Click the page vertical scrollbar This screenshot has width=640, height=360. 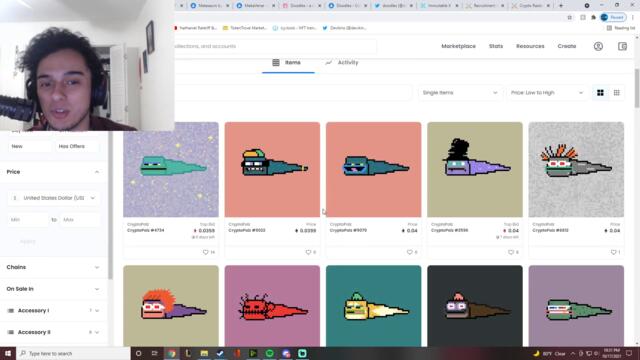click(637, 89)
